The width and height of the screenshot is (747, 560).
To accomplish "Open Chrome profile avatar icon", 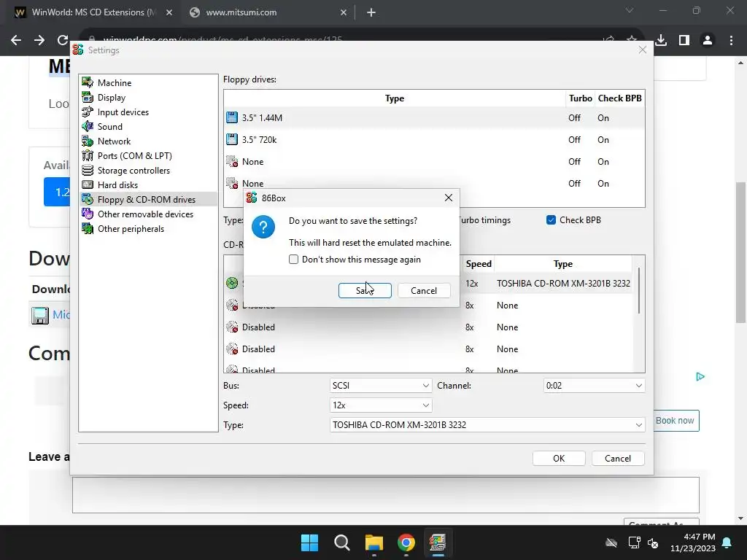I will click(708, 40).
